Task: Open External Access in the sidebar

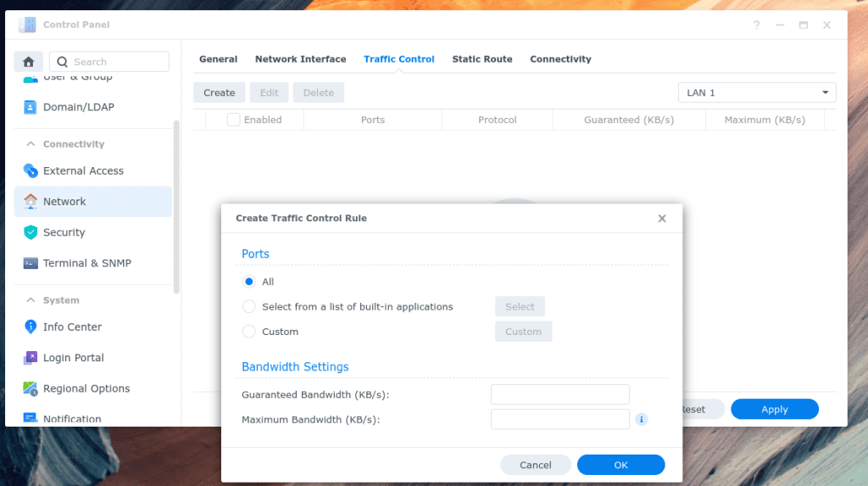Action: (93, 170)
